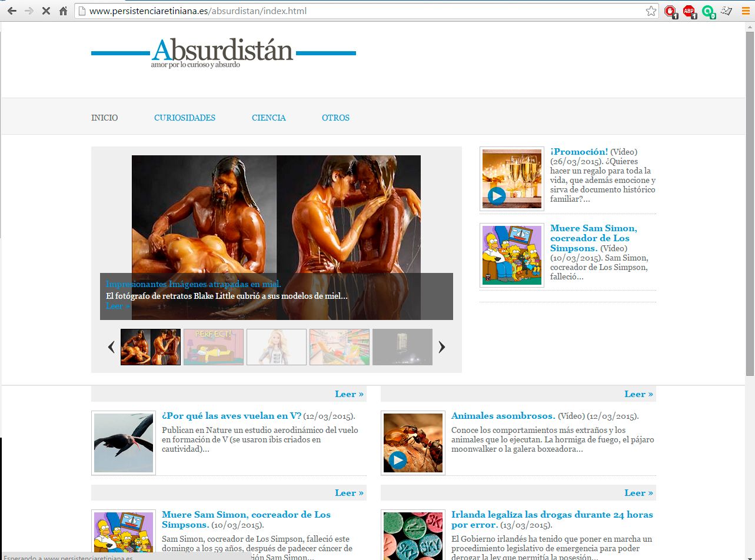Open sidebar 'Muere Sam Simon' Simpsons thumbnail
Viewport: 755px width, 560px height.
coord(512,255)
